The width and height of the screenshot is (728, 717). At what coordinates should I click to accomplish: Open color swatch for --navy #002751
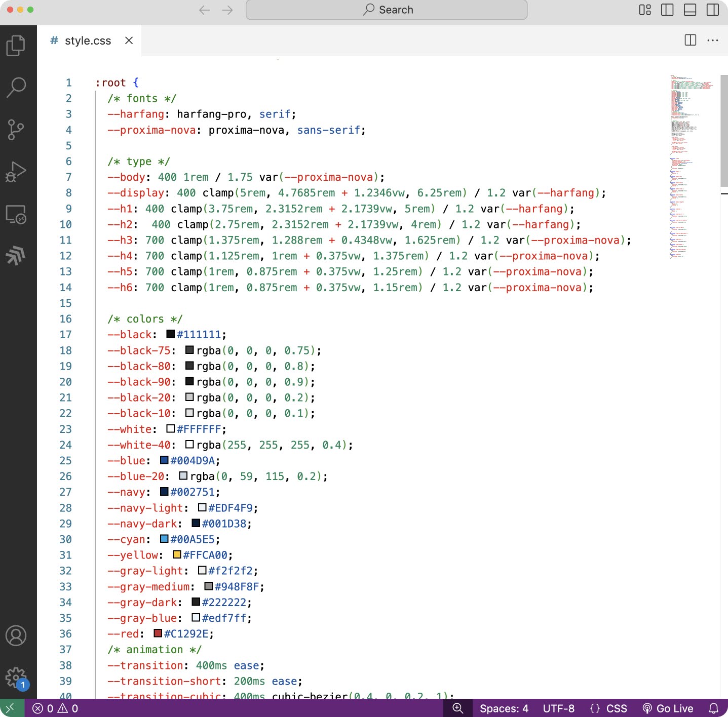point(164,491)
